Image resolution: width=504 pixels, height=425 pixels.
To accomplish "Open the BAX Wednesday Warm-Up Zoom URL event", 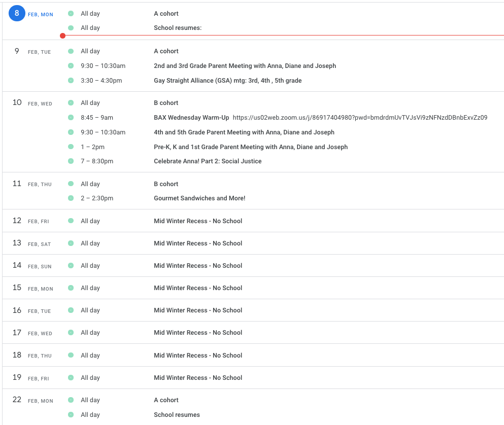I will (320, 118).
